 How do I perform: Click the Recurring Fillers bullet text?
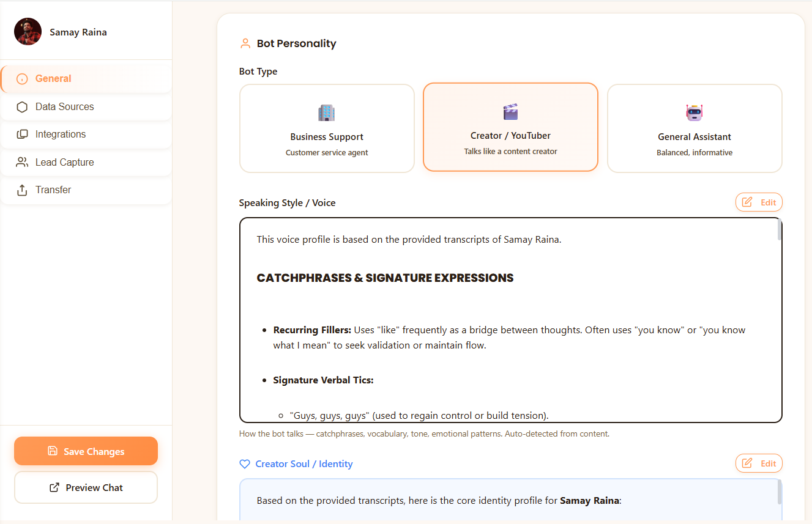(x=510, y=338)
